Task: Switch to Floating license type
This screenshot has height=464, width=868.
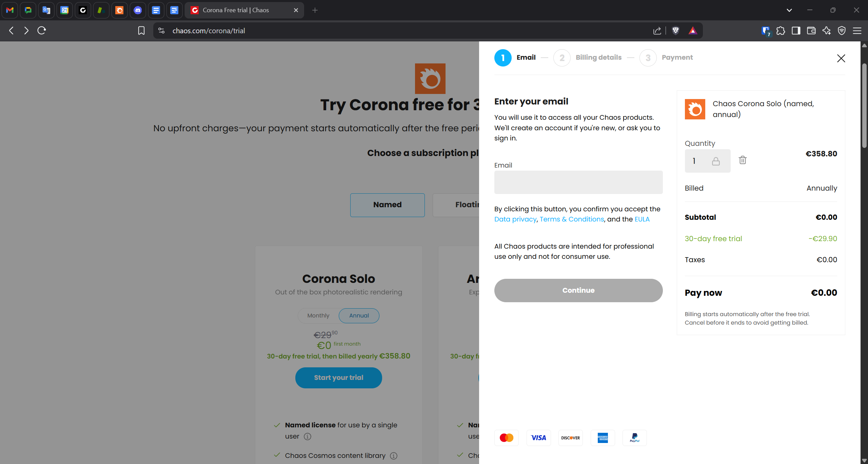Action: coord(456,205)
